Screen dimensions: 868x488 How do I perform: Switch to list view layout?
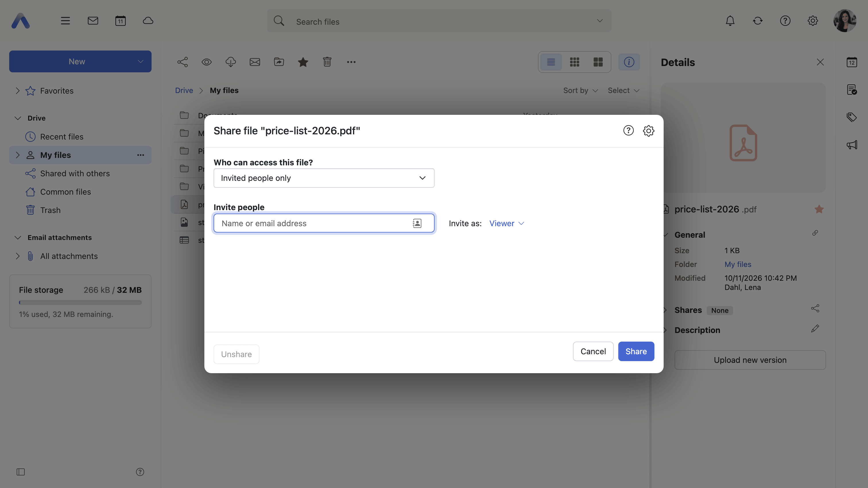tap(551, 62)
